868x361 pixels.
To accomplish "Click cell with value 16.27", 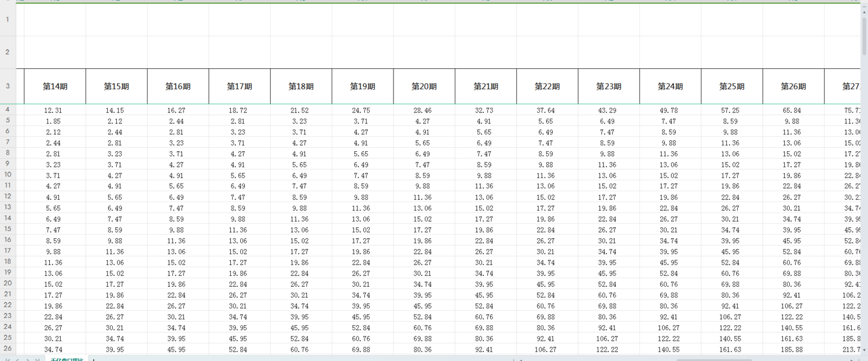I will click(178, 110).
